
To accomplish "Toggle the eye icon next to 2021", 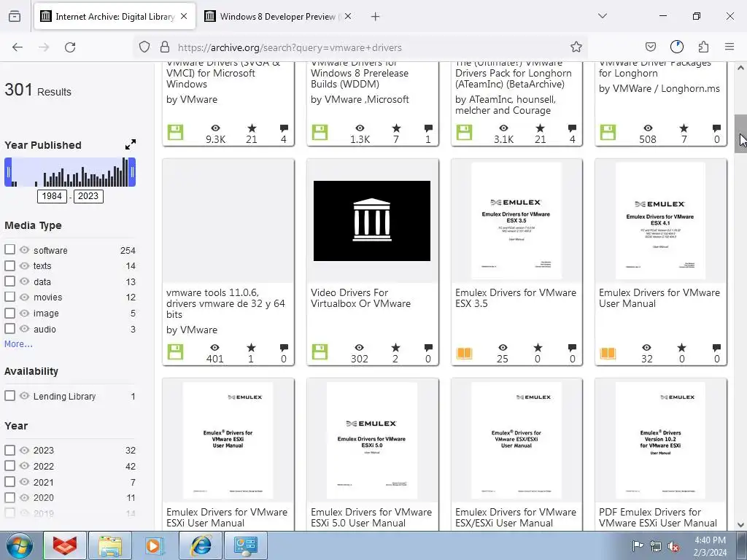I will (24, 482).
